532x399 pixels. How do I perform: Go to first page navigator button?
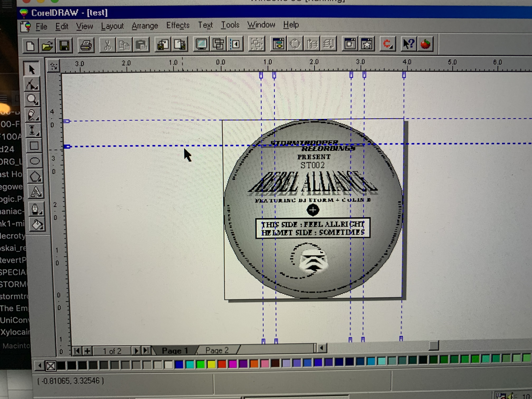click(77, 351)
